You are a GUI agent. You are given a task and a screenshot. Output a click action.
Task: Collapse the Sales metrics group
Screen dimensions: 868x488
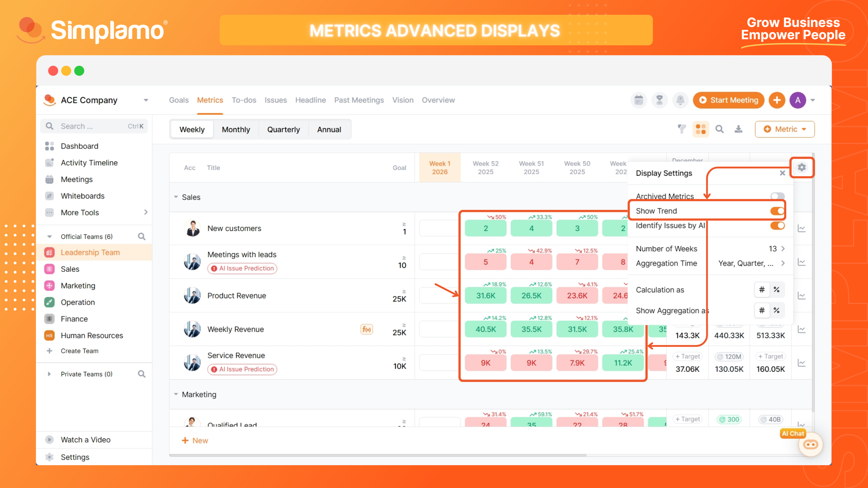click(x=176, y=197)
